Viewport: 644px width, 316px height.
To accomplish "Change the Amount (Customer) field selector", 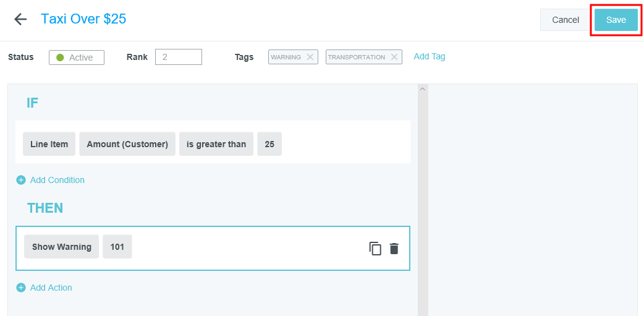I will tap(127, 144).
